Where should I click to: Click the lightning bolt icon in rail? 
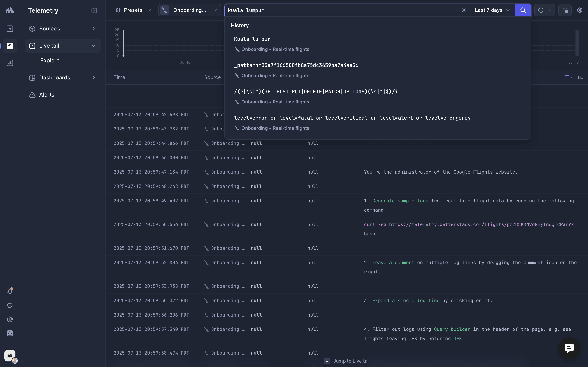point(10,29)
